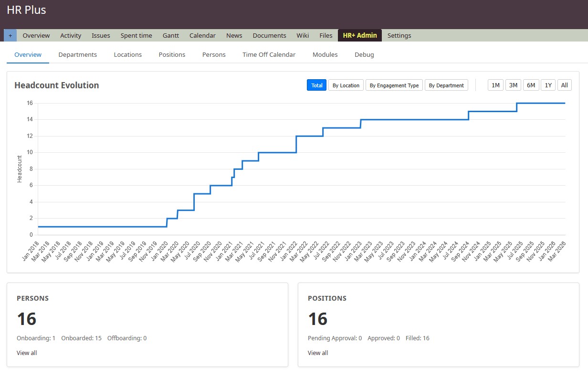Set chart range to 1Y
588x377 pixels.
point(548,85)
